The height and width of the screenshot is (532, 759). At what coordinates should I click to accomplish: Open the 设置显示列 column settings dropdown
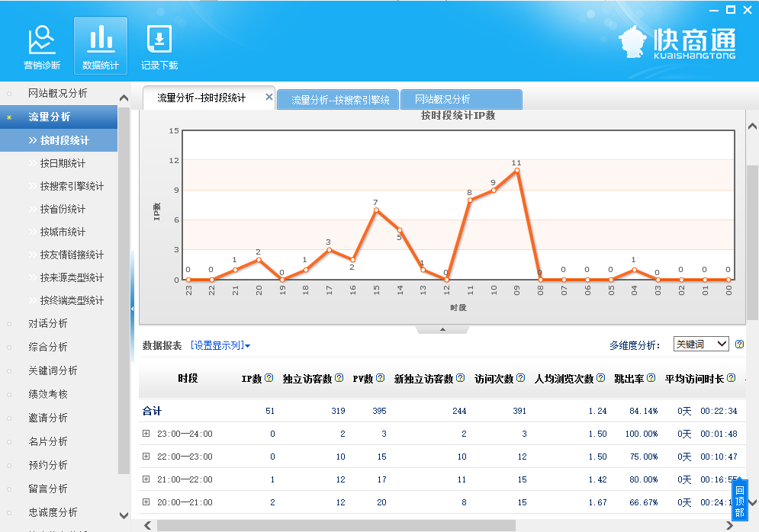click(x=220, y=346)
